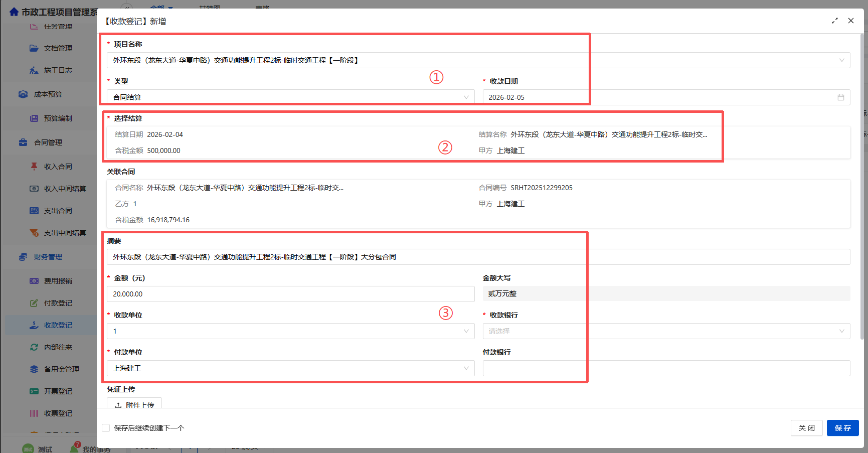The height and width of the screenshot is (453, 868).
Task: Open 内部往来 menu item in sidebar
Action: [58, 347]
